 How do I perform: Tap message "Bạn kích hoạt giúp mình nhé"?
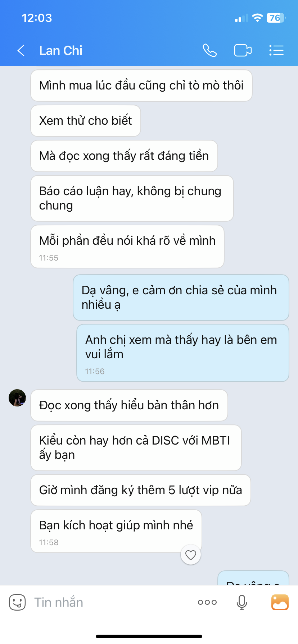click(x=116, y=531)
